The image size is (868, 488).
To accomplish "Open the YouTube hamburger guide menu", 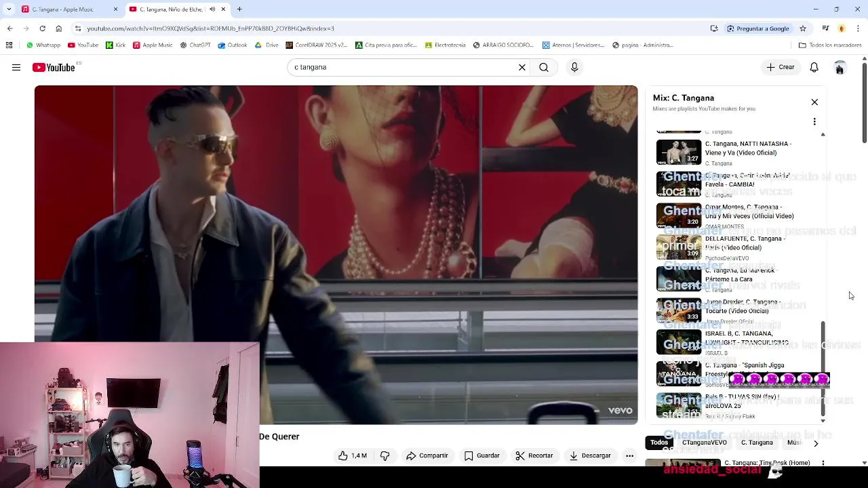I will pos(16,67).
